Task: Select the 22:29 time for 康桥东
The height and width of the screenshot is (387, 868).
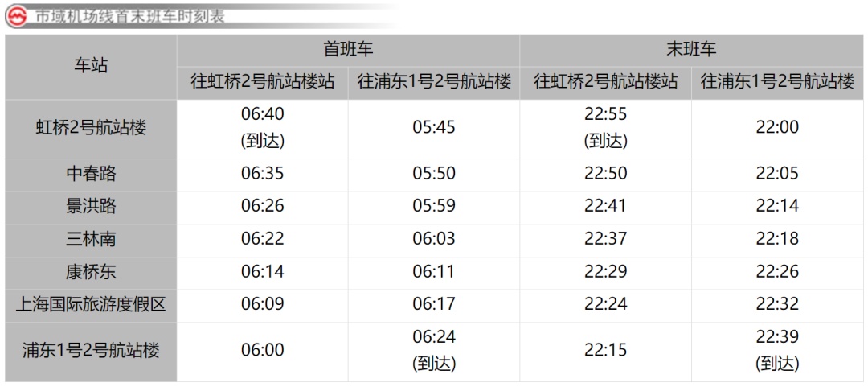Action: [605, 272]
